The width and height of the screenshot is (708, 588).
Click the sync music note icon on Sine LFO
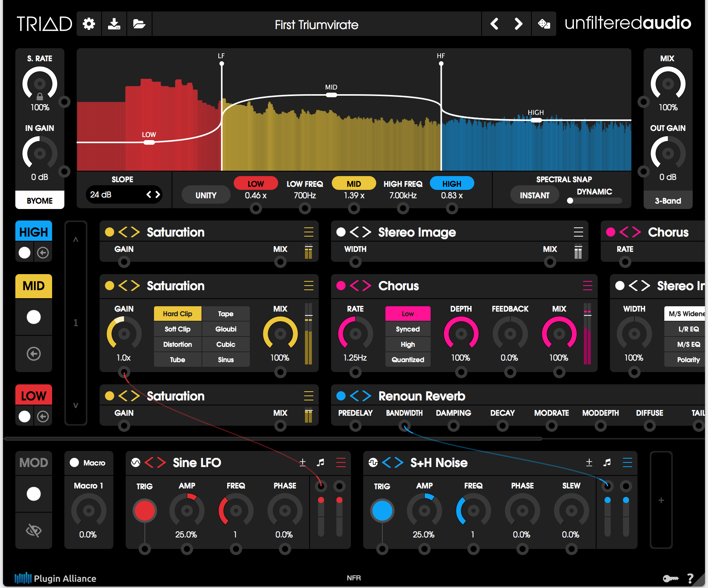(x=321, y=462)
